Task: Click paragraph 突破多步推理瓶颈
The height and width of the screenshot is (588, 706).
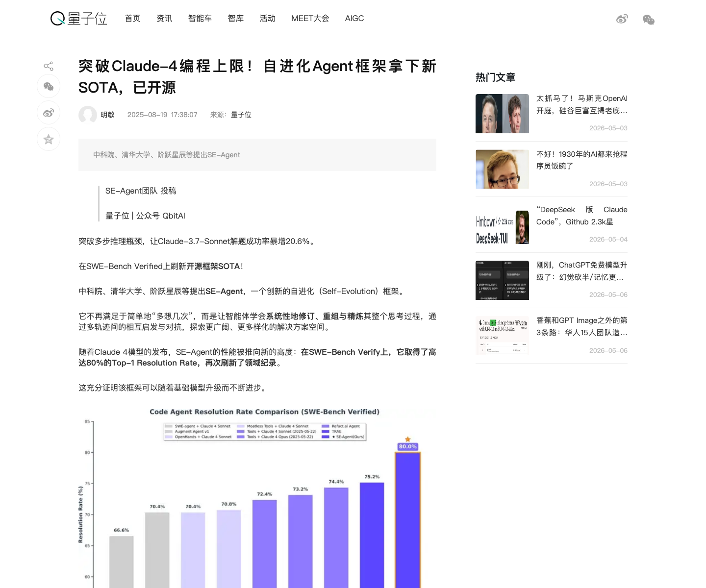Action: [x=198, y=241]
